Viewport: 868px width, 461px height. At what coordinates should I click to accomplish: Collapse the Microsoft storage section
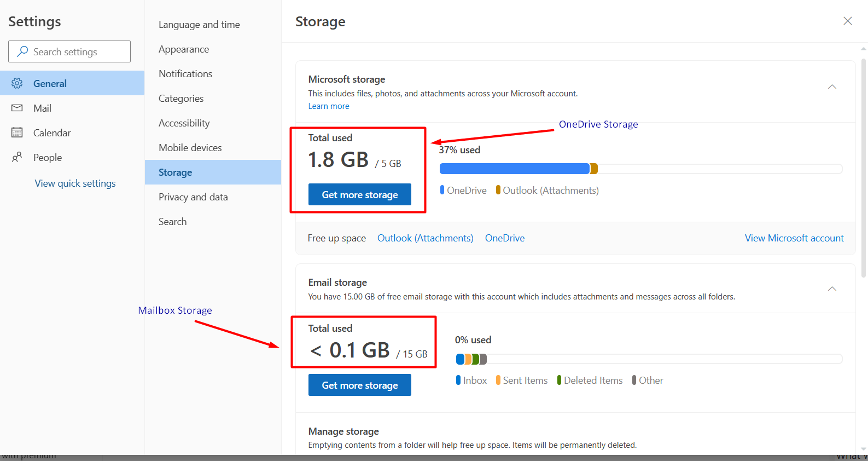coord(832,87)
